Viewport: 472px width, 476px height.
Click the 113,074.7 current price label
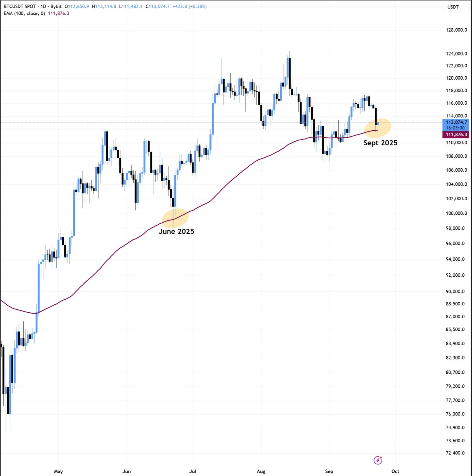coord(456,122)
